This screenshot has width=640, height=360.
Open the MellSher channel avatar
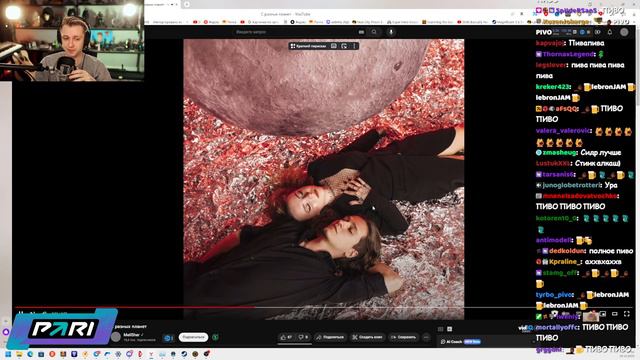click(x=116, y=337)
